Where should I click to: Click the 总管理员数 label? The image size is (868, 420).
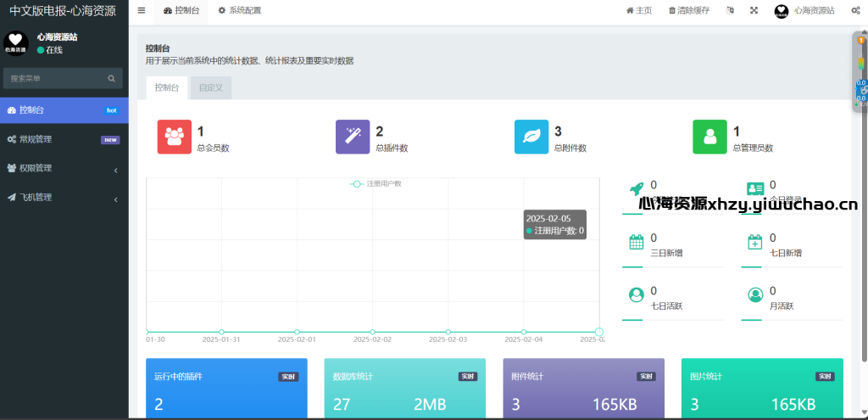click(754, 148)
